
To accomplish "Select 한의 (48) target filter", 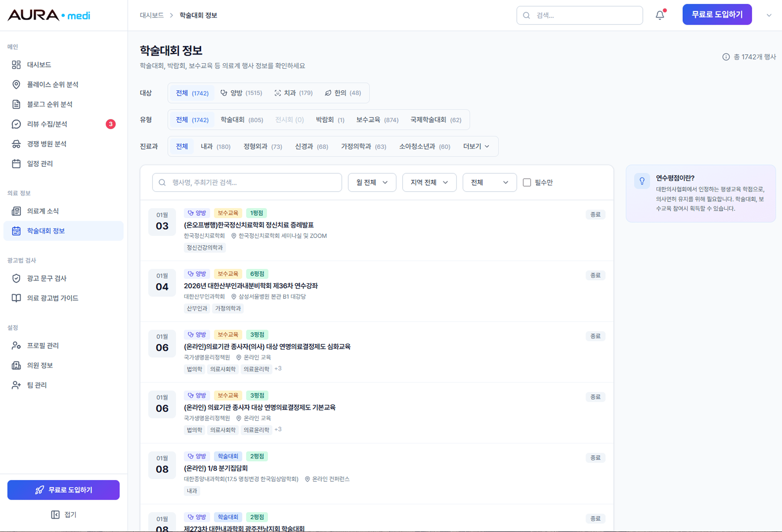I will 343,93.
